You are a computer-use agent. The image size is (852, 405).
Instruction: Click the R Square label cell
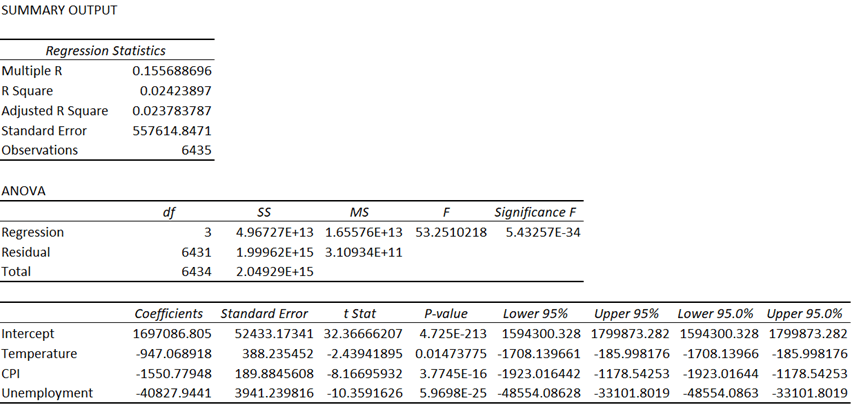tap(27, 91)
